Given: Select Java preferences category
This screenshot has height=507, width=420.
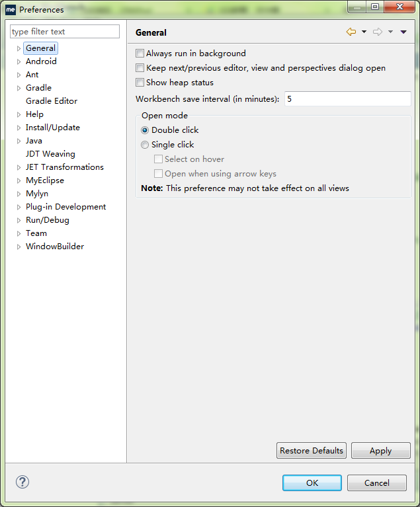Looking at the screenshot, I should (x=34, y=141).
